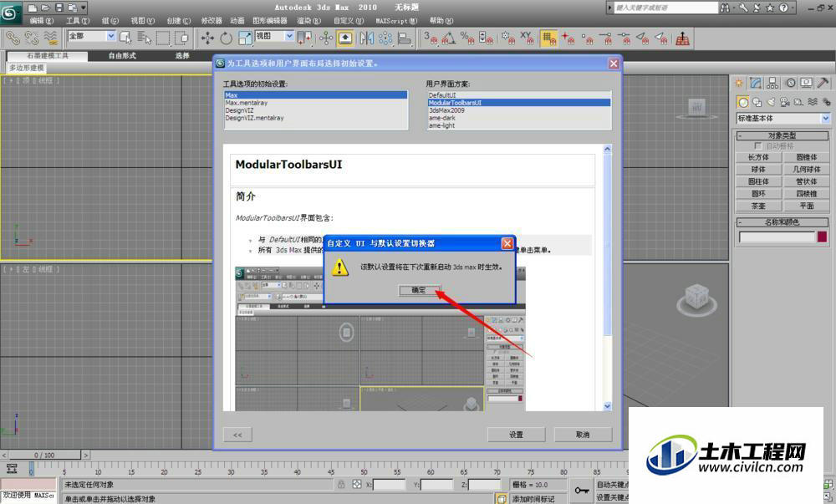Viewport: 836px width, 504px height.
Task: Click the 球体 sphere primitive button
Action: 759,170
